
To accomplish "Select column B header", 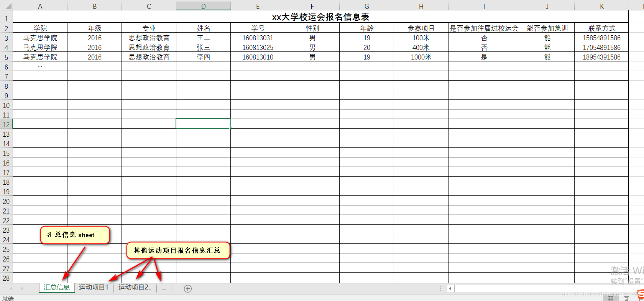I will (x=95, y=6).
